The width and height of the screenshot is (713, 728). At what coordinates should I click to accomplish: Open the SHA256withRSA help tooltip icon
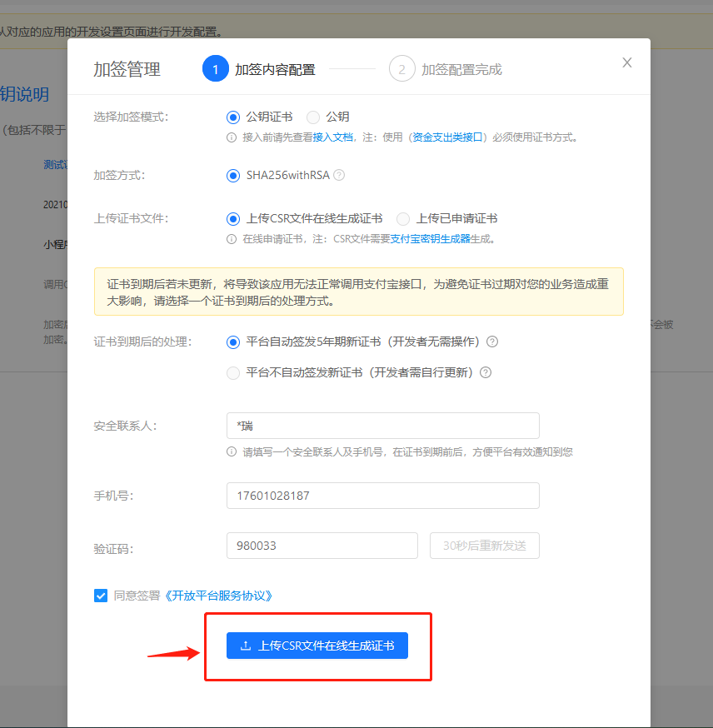(338, 176)
